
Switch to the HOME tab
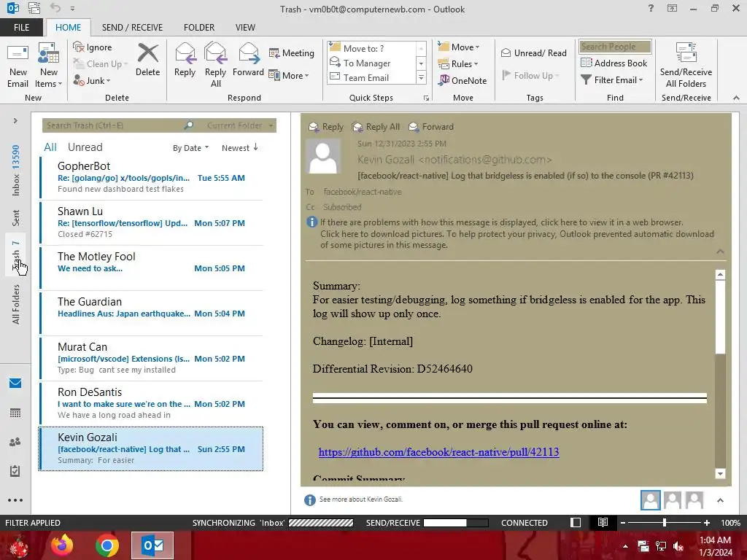click(68, 28)
